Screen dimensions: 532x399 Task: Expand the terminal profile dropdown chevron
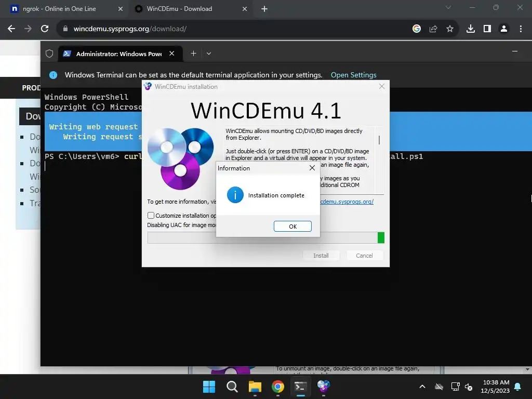click(209, 54)
